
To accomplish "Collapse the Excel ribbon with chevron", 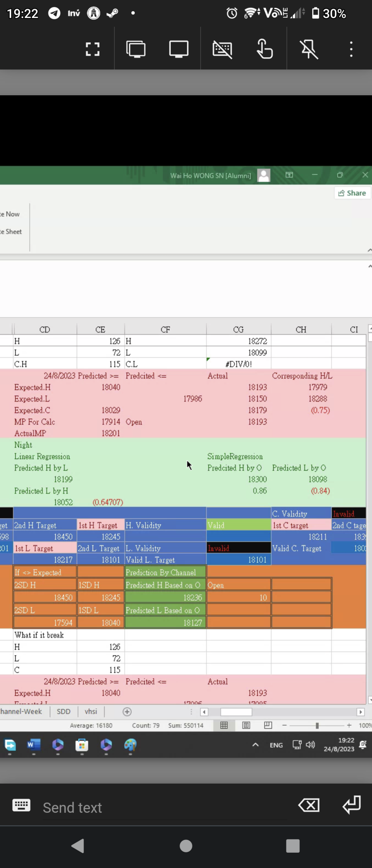I will pos(369,250).
